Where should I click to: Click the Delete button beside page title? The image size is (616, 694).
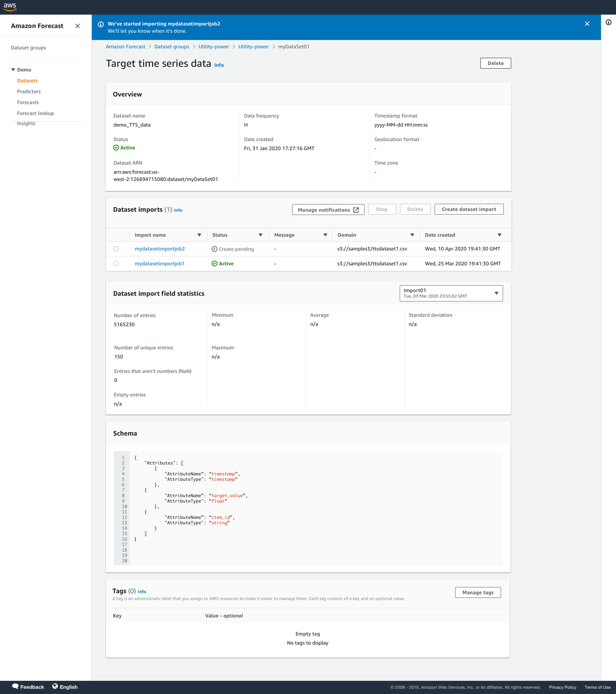tap(495, 63)
